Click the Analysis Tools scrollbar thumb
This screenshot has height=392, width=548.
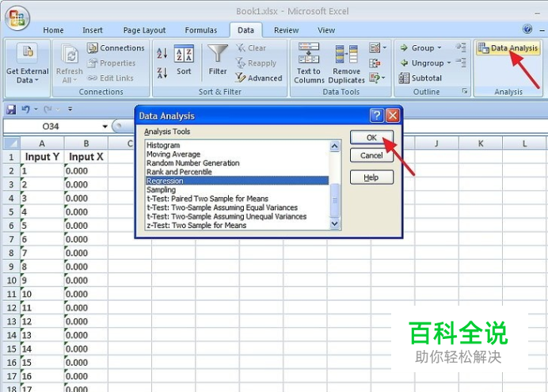tap(334, 200)
